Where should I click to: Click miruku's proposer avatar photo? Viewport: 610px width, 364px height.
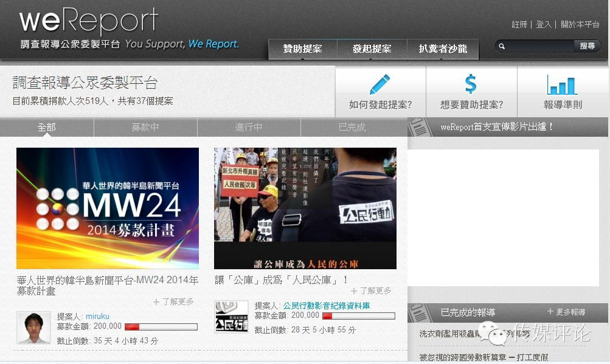pyautogui.click(x=34, y=328)
